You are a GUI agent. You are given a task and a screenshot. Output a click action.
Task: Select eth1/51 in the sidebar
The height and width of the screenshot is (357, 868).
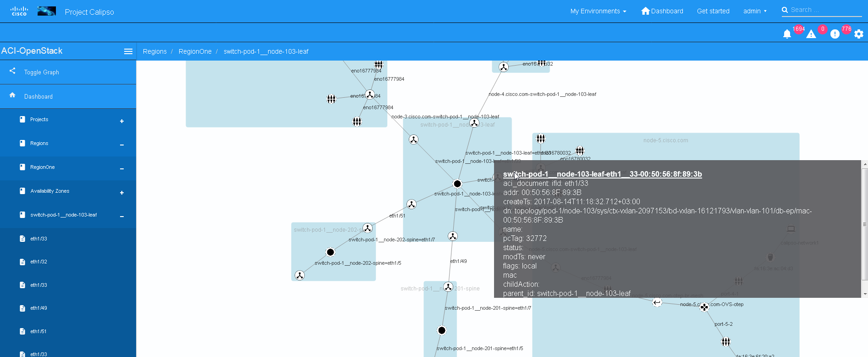click(x=38, y=331)
